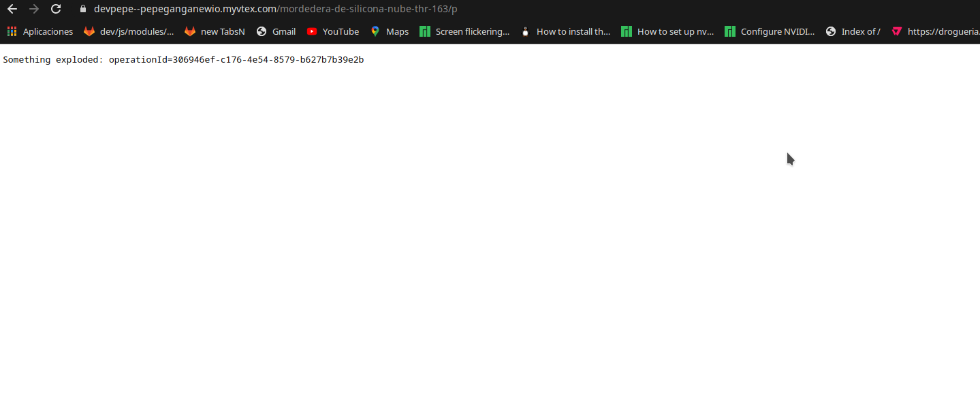
Task: Click the YouTube favicon on the bookmarks bar
Action: point(311,31)
